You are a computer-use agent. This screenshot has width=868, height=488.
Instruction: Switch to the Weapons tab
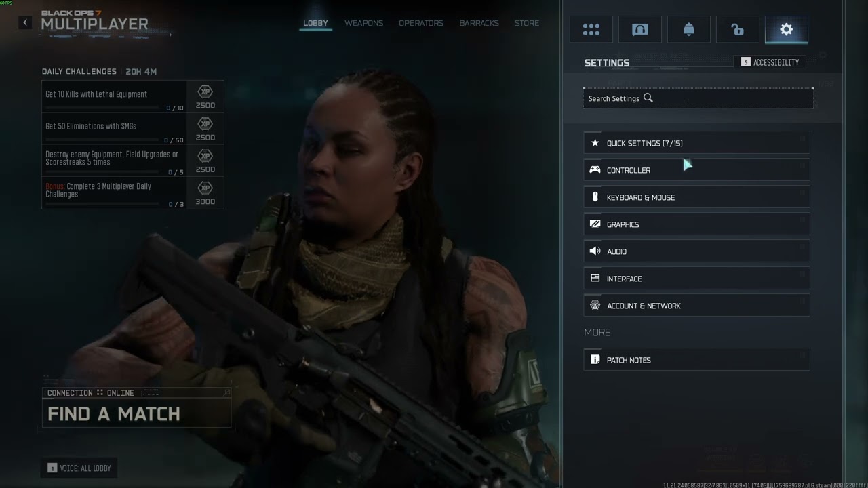[363, 23]
